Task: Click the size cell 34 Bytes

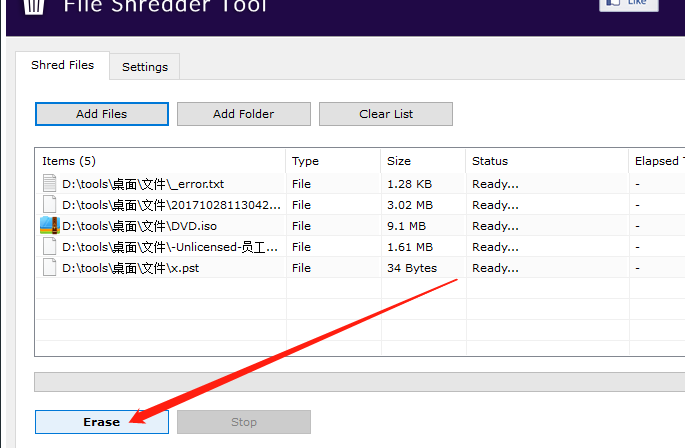Action: pos(412,268)
